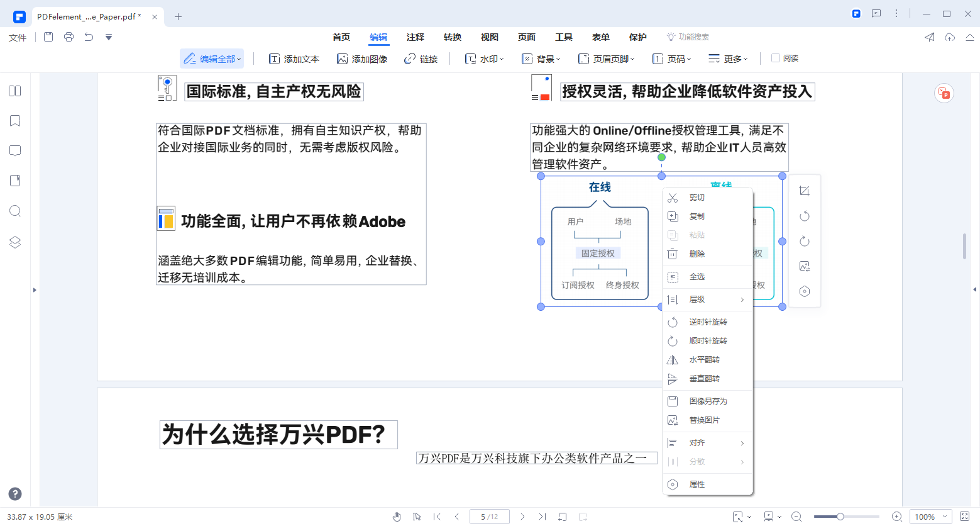Open the search panel in the sidebar
This screenshot has width=980, height=526.
tap(14, 211)
